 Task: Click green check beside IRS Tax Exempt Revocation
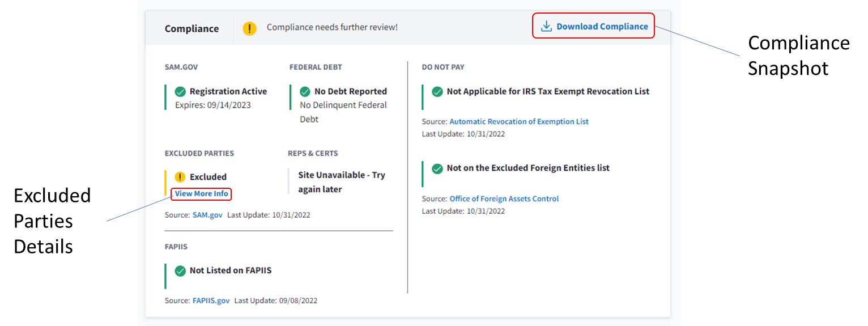437,92
